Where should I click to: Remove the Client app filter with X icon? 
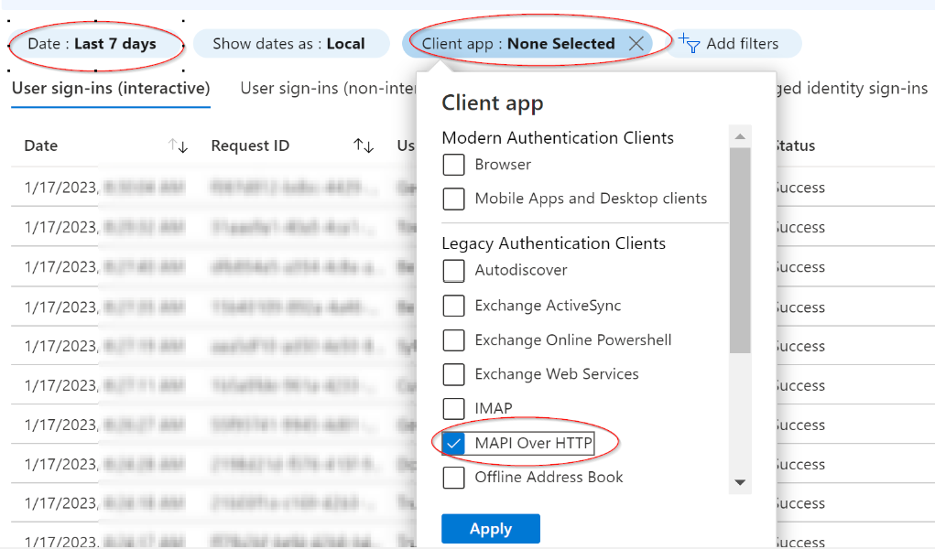636,44
